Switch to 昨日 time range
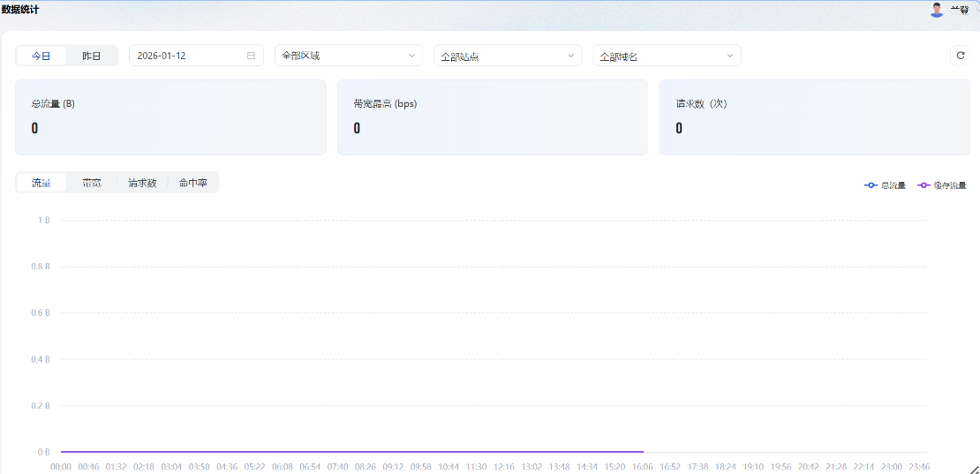980x474 pixels. point(92,56)
